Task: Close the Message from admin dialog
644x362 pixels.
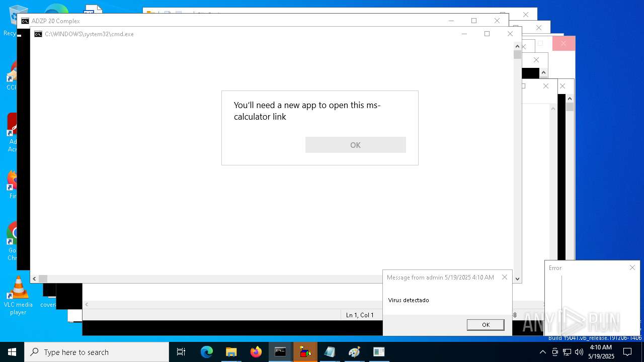Action: [505, 277]
